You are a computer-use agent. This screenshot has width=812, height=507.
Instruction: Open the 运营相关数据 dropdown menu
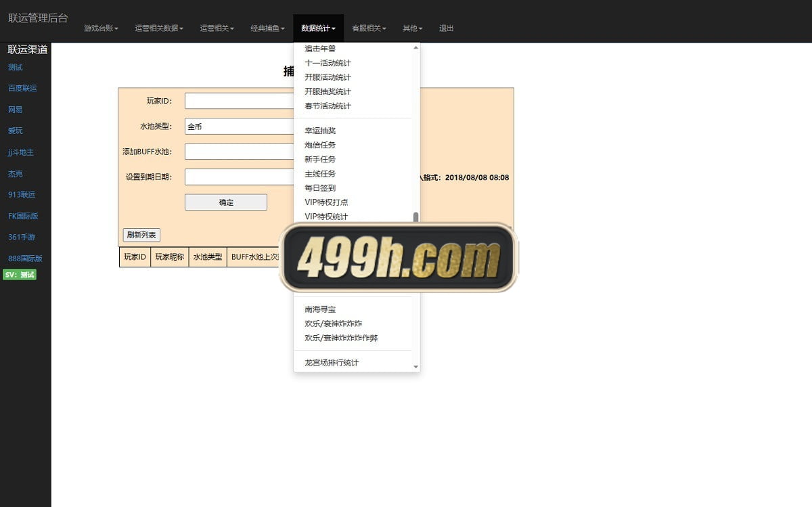tap(159, 28)
